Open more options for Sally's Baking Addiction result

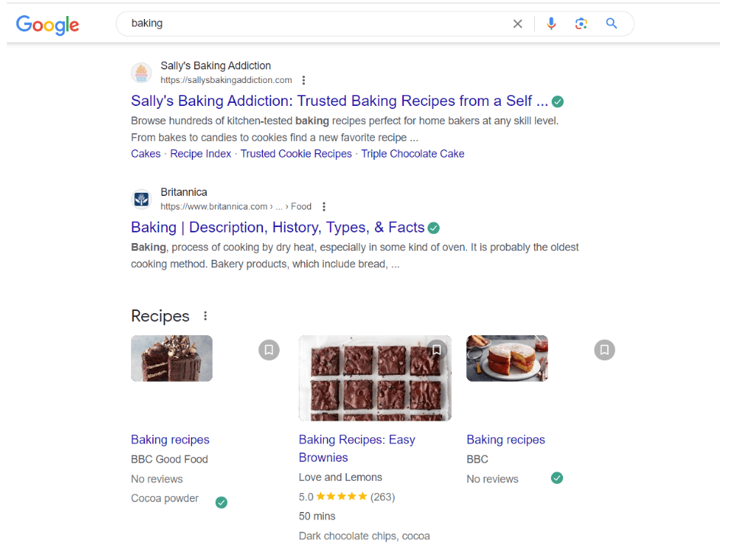coord(304,80)
